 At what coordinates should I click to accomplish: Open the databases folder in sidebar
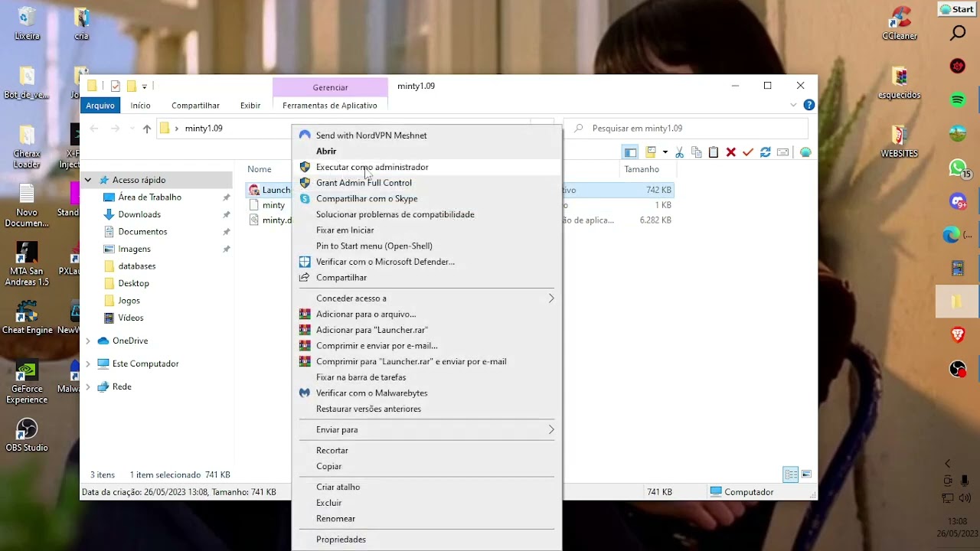pos(136,266)
